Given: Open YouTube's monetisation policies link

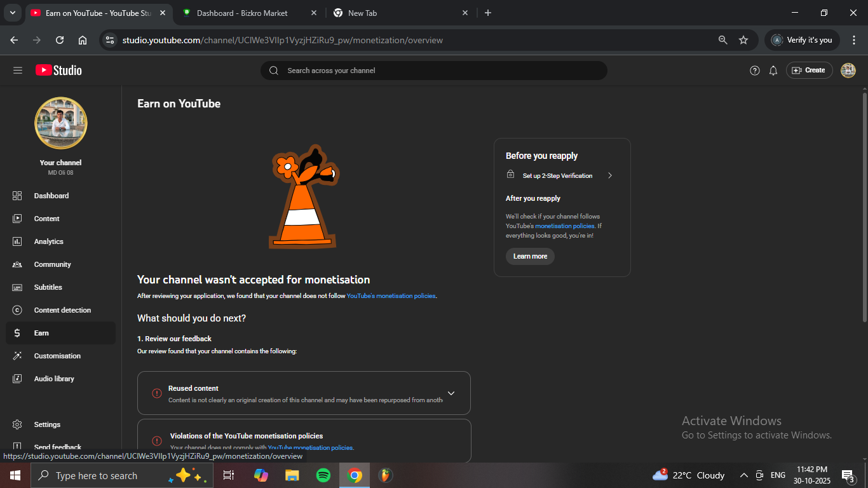Looking at the screenshot, I should pos(391,296).
